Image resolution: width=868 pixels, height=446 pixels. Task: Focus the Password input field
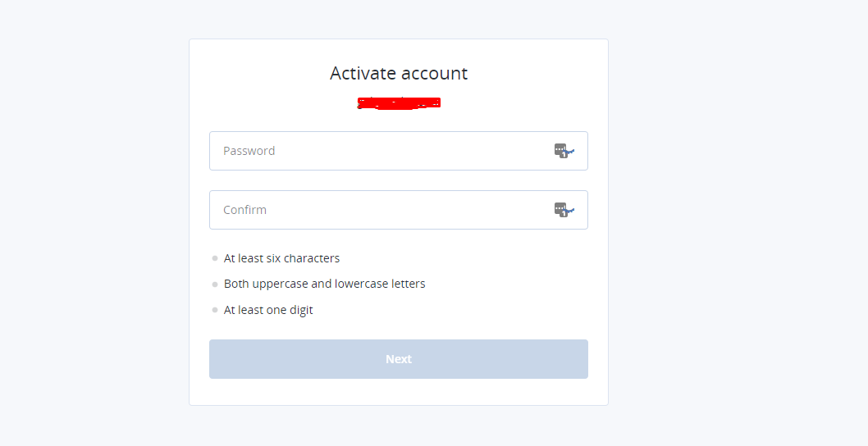[x=399, y=151]
